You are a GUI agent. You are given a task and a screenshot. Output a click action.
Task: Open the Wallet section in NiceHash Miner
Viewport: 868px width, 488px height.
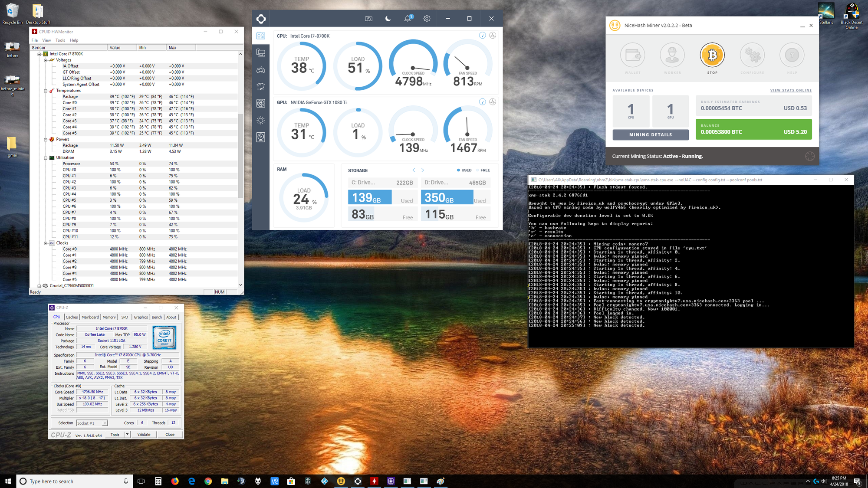[x=632, y=56]
